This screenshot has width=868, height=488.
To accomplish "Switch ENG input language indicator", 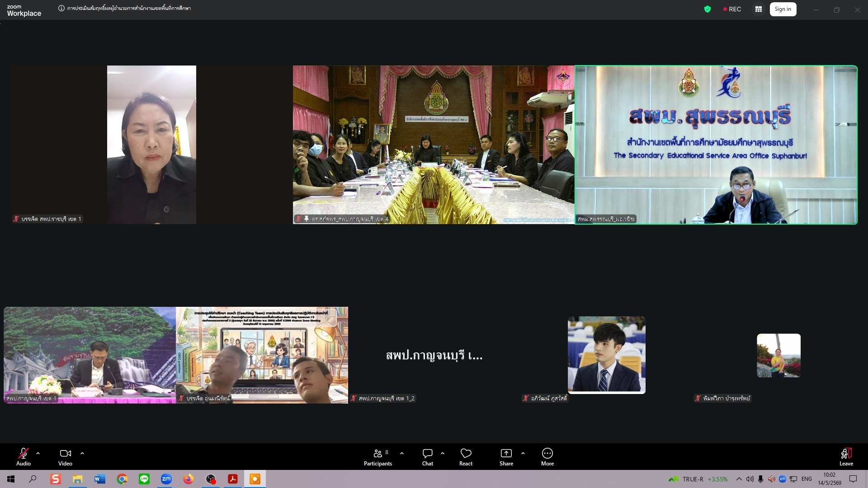I will coord(807,479).
